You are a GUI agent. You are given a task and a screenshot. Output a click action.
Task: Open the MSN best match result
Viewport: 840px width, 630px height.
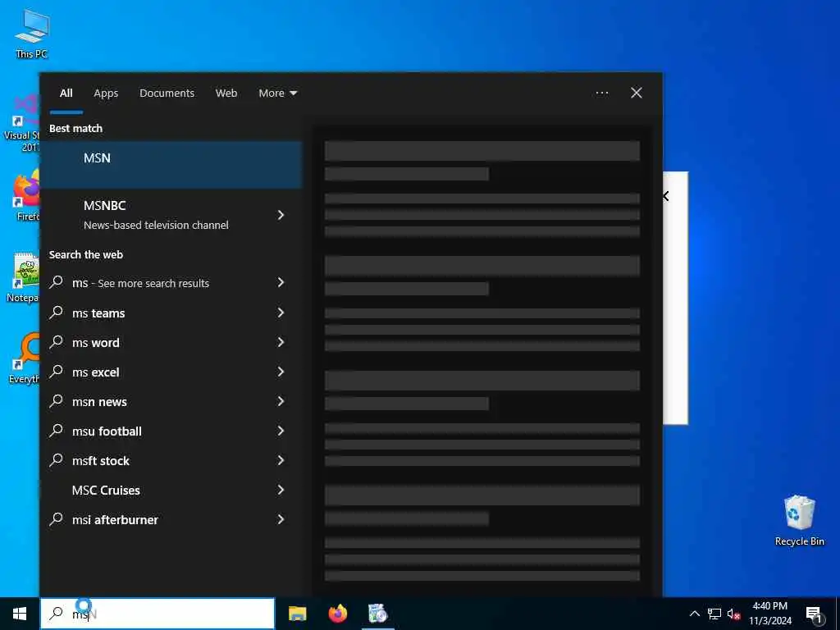coord(171,164)
